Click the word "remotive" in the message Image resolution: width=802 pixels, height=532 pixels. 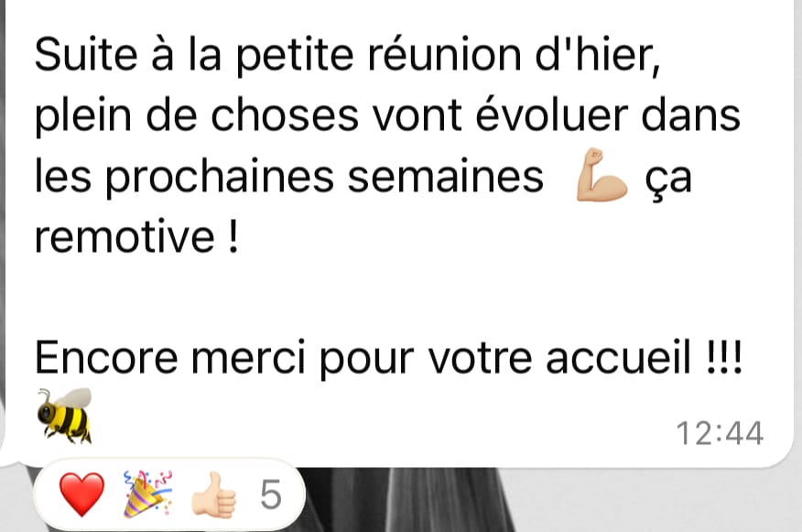[125, 237]
